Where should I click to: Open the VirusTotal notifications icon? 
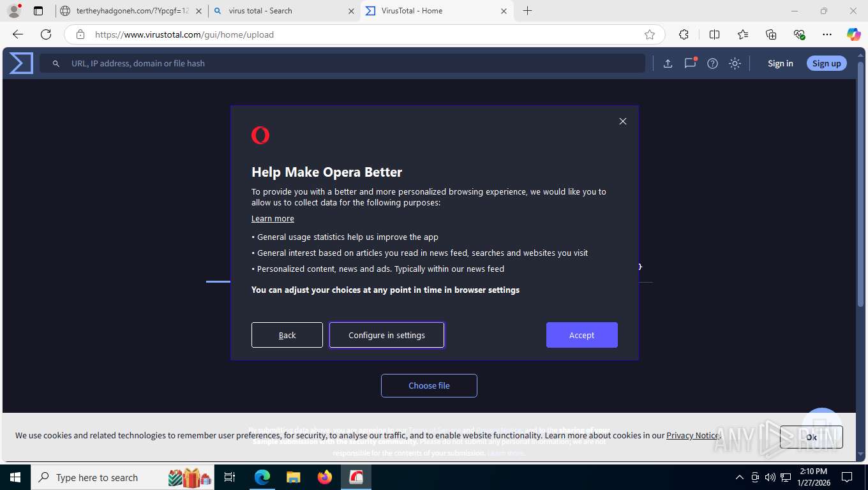point(690,63)
